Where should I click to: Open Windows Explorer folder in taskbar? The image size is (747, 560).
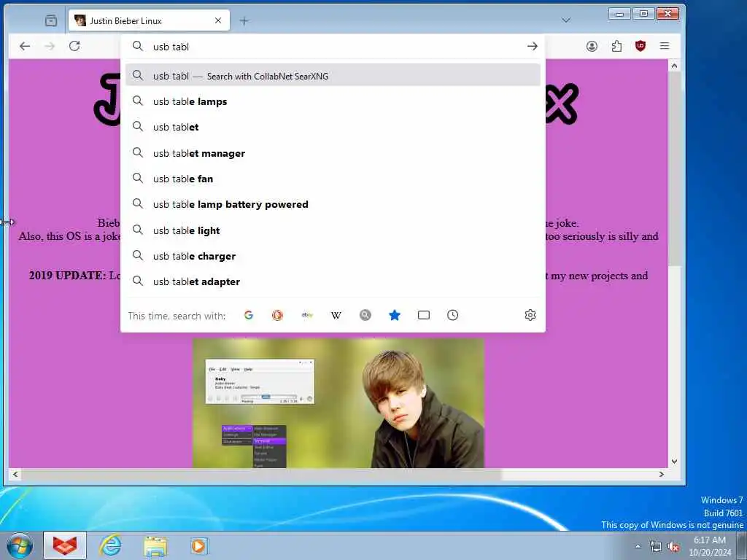[x=155, y=546]
